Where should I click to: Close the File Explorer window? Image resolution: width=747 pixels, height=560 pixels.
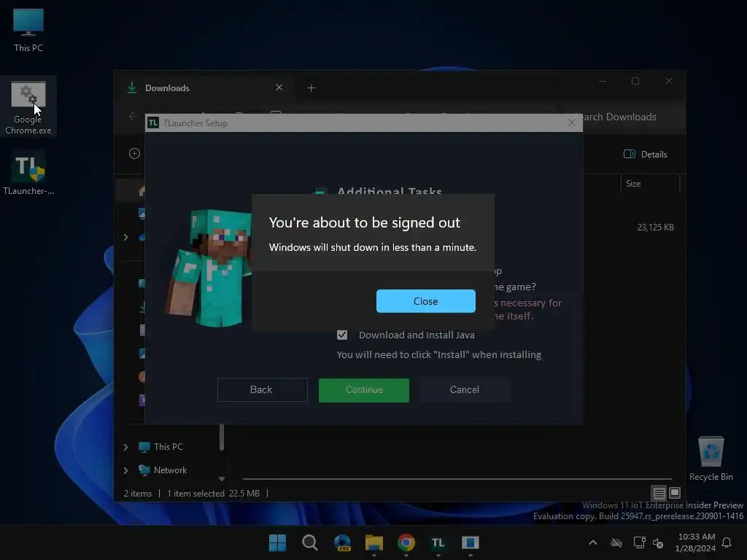pyautogui.click(x=669, y=81)
